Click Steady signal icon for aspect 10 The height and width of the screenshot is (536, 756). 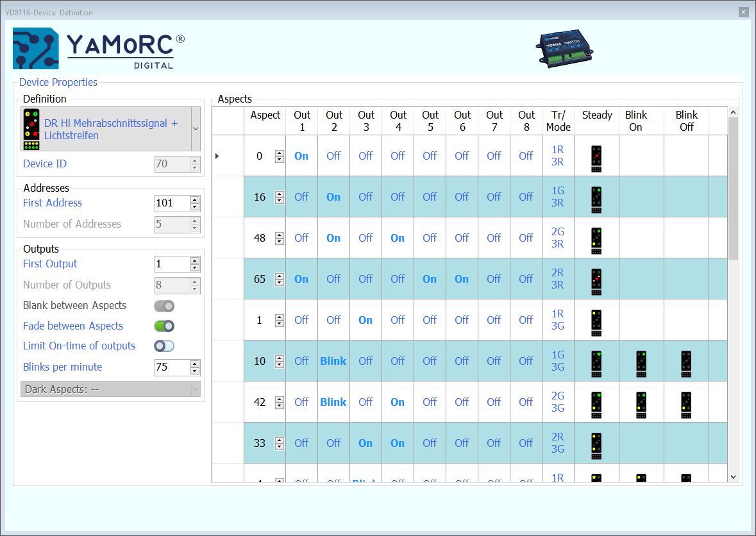[596, 364]
